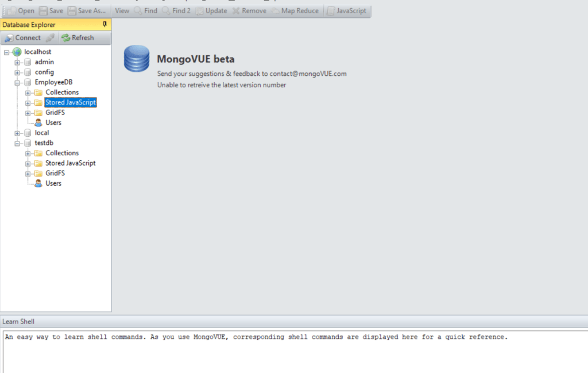Click the View toolbar button

pos(122,10)
